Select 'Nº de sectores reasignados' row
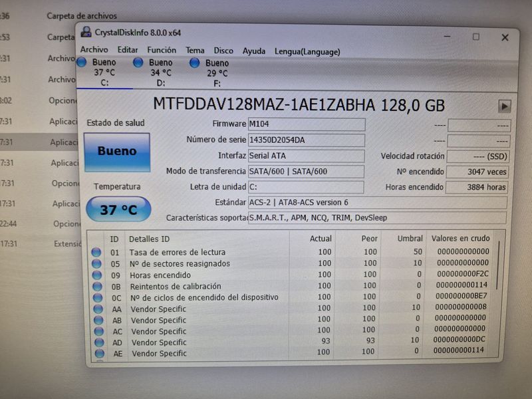Image resolution: width=532 pixels, height=399 pixels. 292,263
